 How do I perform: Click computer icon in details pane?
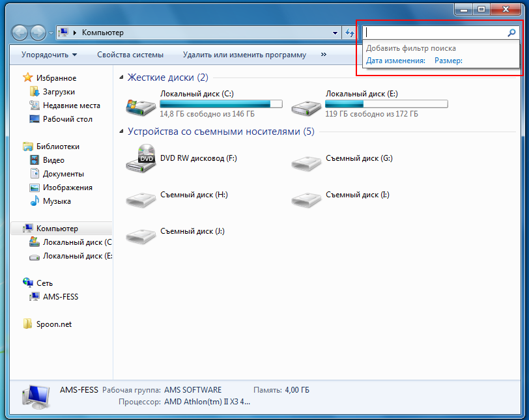pyautogui.click(x=36, y=397)
